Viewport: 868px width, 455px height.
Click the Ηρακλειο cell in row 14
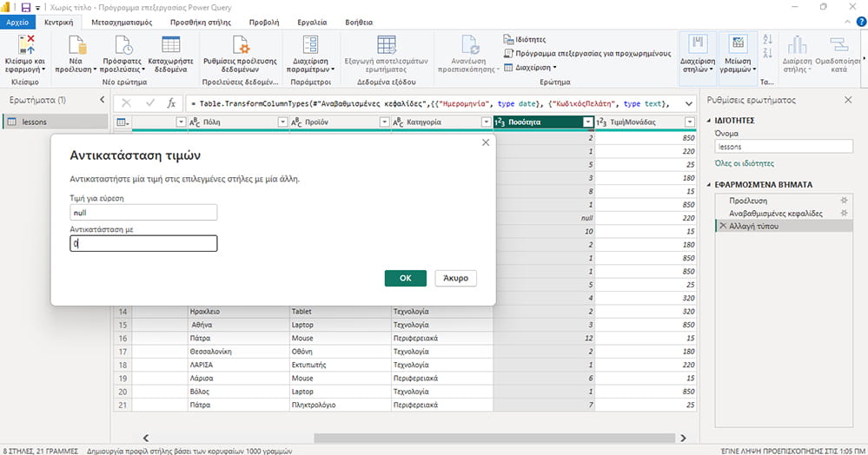[x=239, y=312]
